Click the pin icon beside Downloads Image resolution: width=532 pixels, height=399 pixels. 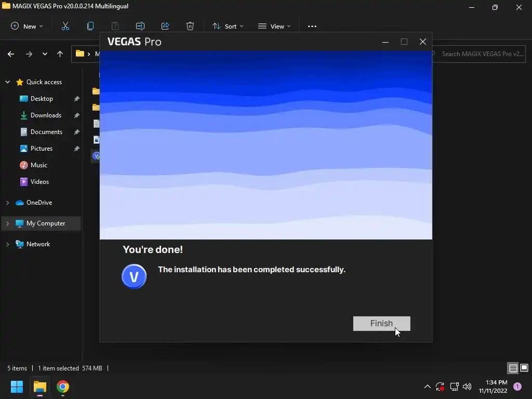(x=77, y=115)
